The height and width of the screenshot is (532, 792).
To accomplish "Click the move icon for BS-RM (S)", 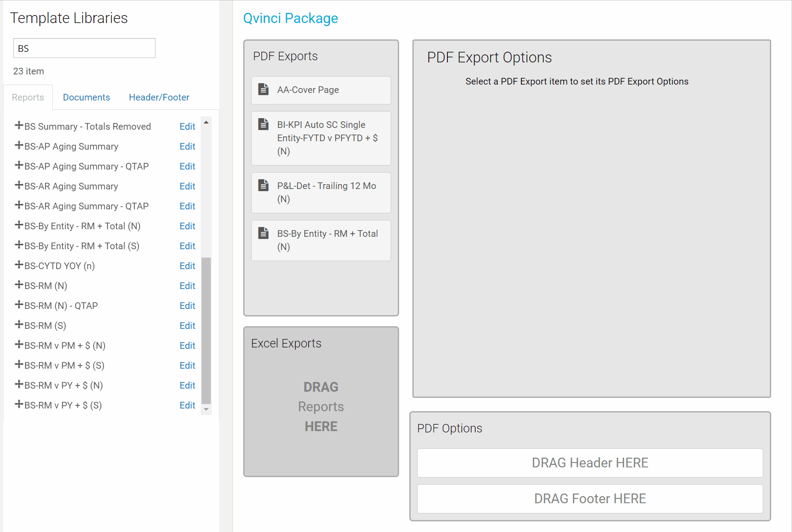I will (19, 324).
